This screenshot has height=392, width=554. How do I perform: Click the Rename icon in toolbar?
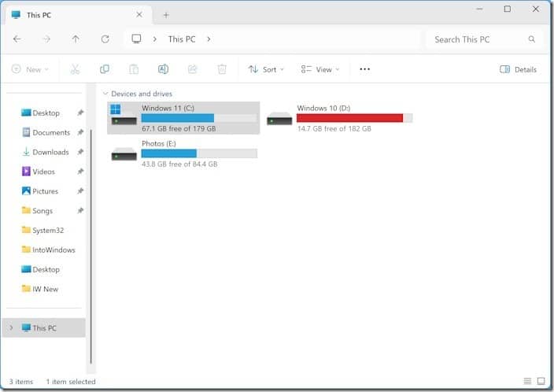click(x=163, y=69)
